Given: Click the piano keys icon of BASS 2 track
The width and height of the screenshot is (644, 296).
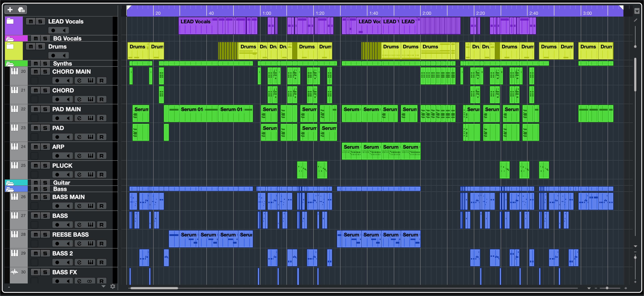Looking at the screenshot, I should [x=15, y=253].
